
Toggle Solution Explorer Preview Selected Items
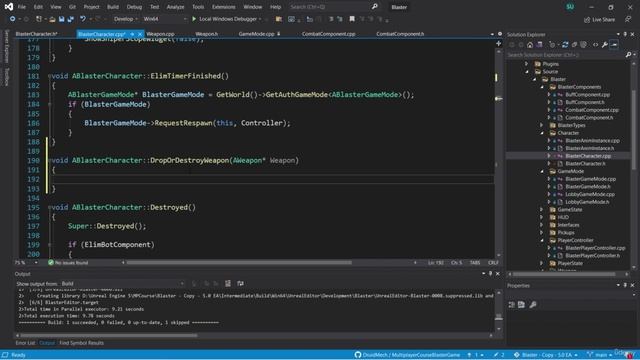[614, 44]
